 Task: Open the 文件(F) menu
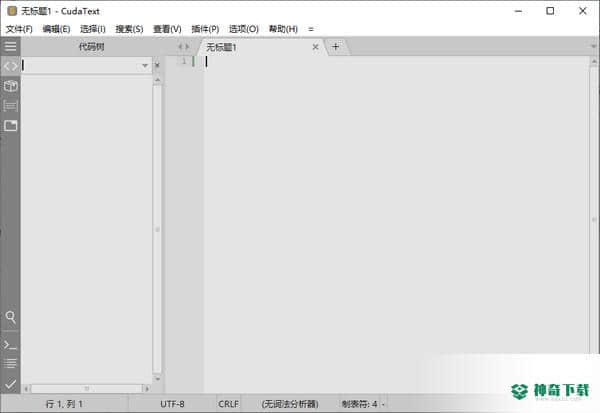(x=19, y=29)
